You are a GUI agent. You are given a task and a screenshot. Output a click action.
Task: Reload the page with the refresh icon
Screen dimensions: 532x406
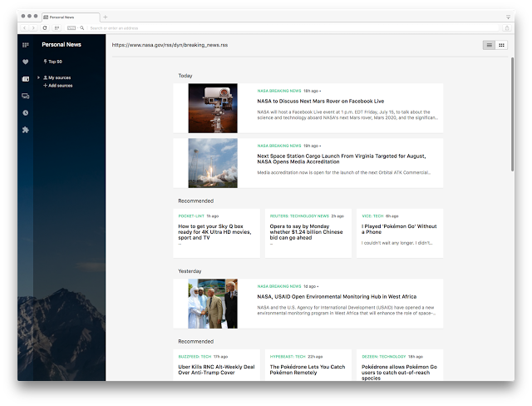click(x=45, y=27)
